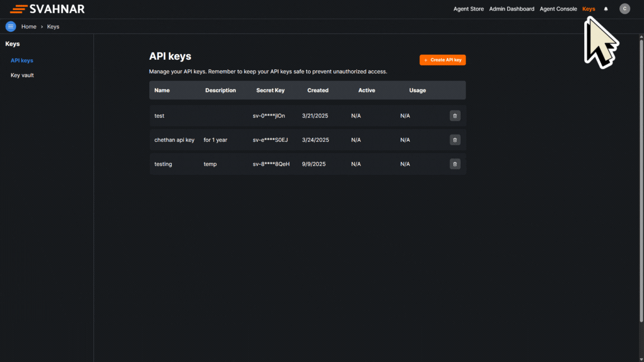Toggle the blue sidebar menu button
644x362 pixels.
11,26
